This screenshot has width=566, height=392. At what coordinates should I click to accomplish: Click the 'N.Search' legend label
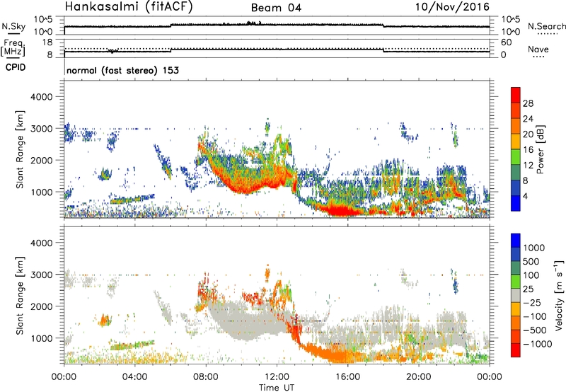coord(546,26)
